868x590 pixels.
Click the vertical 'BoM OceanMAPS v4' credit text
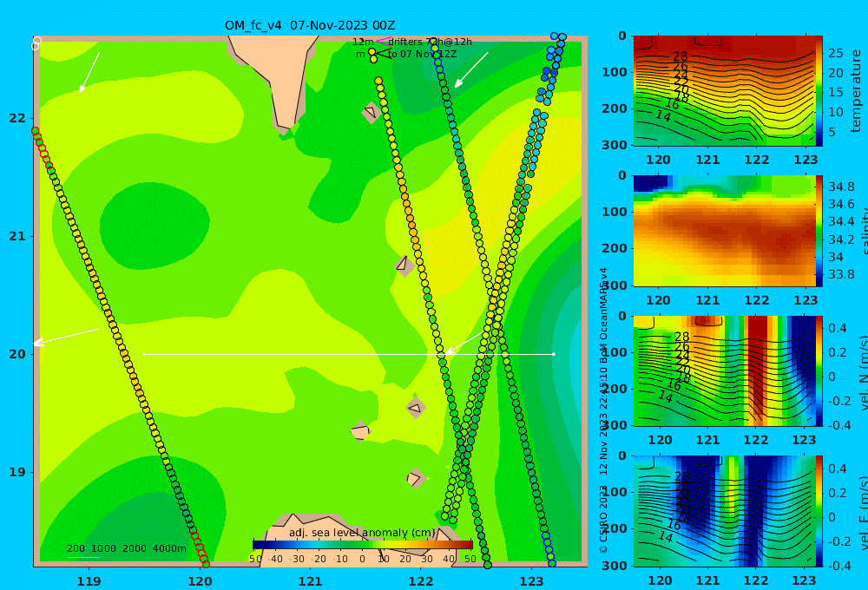pyautogui.click(x=603, y=316)
